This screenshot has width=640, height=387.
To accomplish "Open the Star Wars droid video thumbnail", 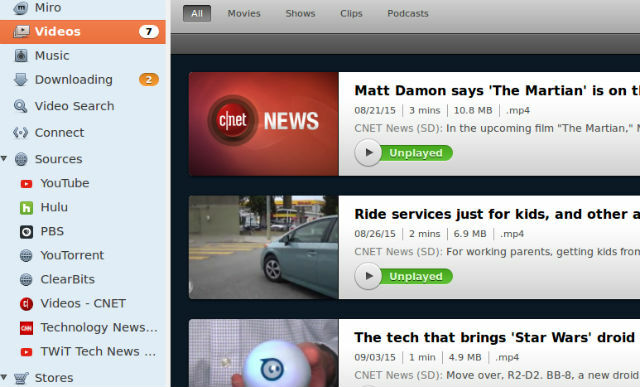I will [x=264, y=353].
